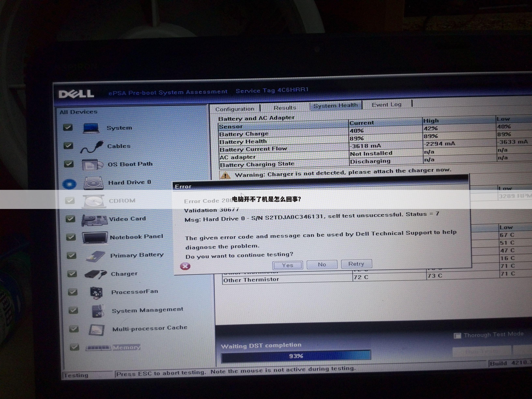Viewport: 532px width, 399px height.
Task: Toggle the ProcessorFan checkbox
Action: tap(72, 292)
